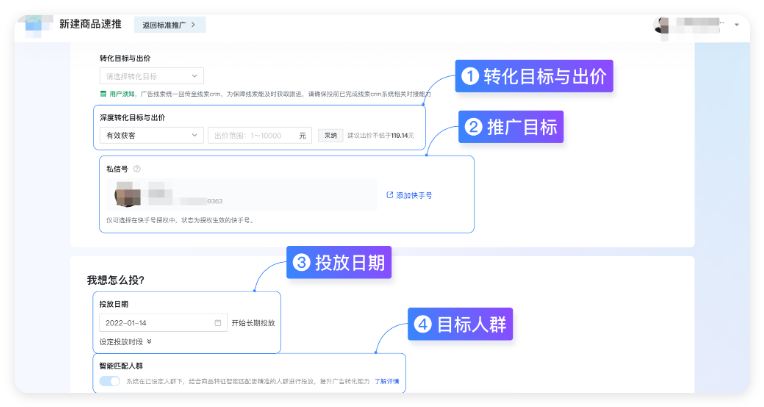This screenshot has height=407, width=764.
Task: Open the calendar icon in date field
Action: [x=218, y=323]
